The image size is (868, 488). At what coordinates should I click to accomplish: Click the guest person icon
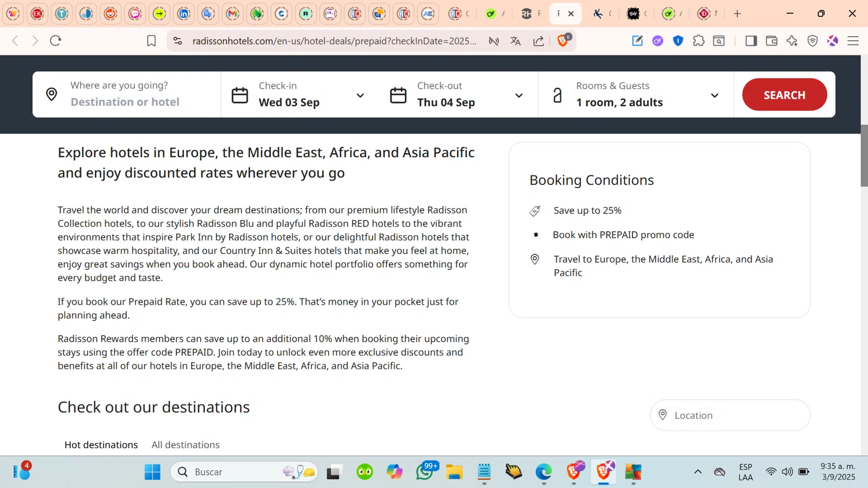[x=557, y=95]
